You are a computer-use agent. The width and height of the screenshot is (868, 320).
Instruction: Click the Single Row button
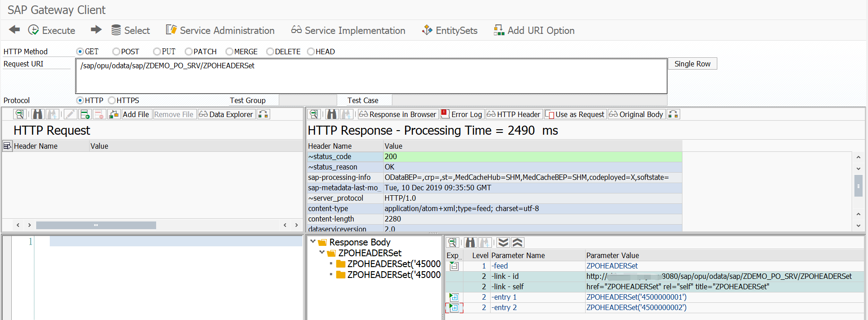(692, 64)
